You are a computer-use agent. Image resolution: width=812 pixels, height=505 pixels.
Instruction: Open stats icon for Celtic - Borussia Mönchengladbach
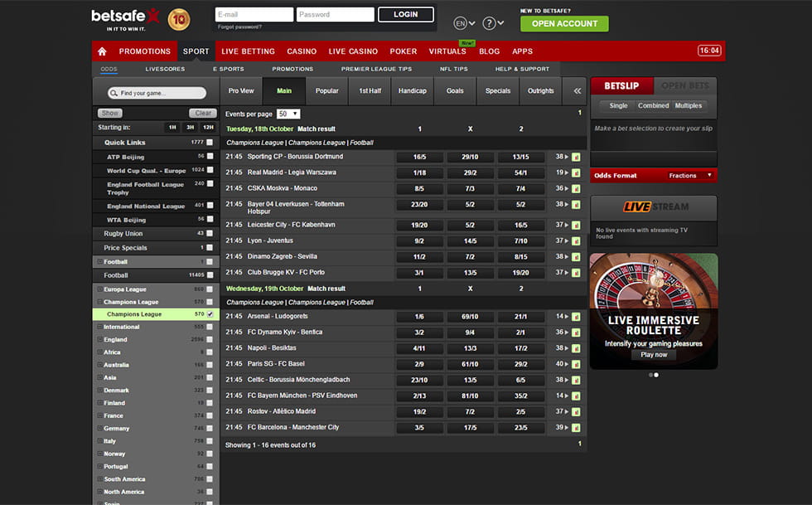576,381
